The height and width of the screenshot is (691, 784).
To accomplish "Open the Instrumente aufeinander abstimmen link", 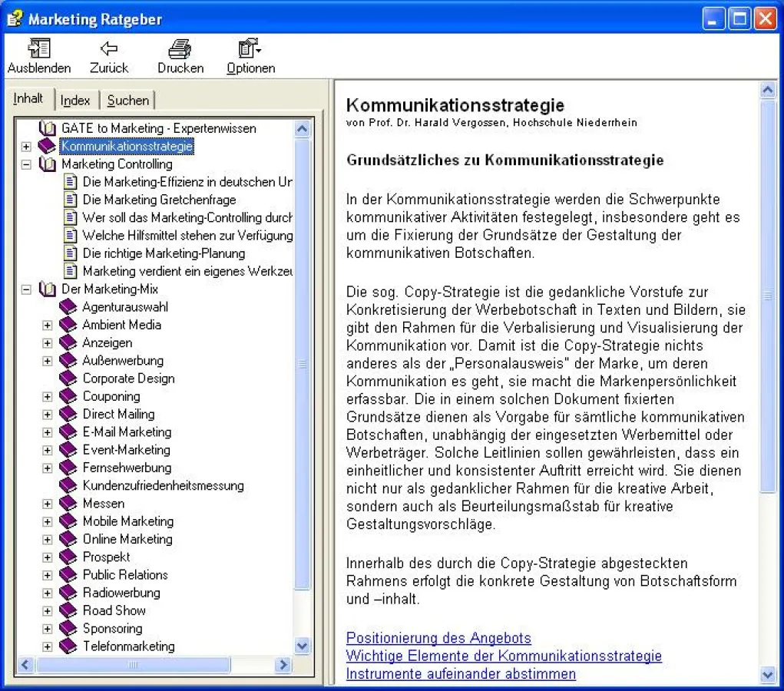I will [x=461, y=674].
